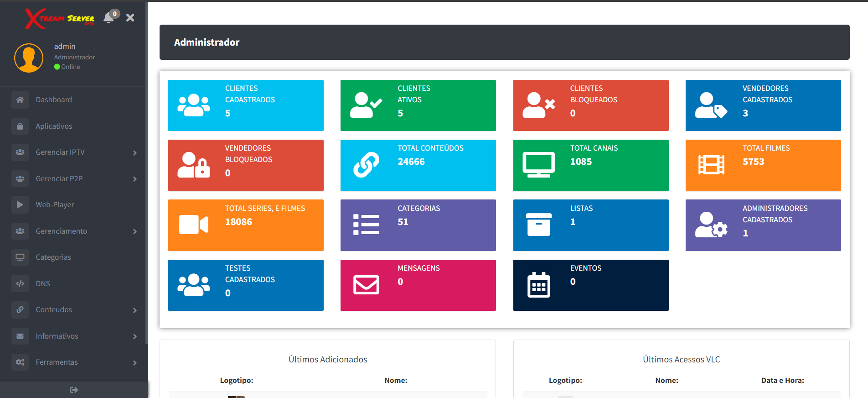Click the Total Filmes orange tile
The height and width of the screenshot is (398, 868).
[763, 165]
